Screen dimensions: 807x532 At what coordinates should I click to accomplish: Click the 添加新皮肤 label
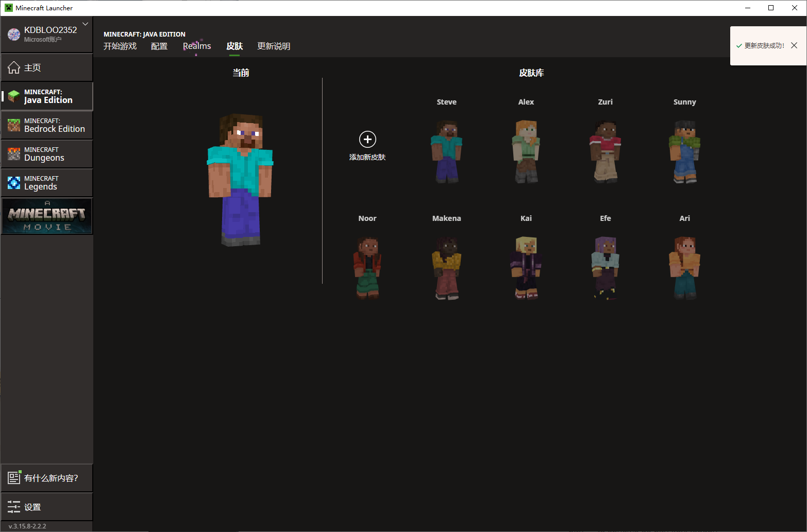367,157
